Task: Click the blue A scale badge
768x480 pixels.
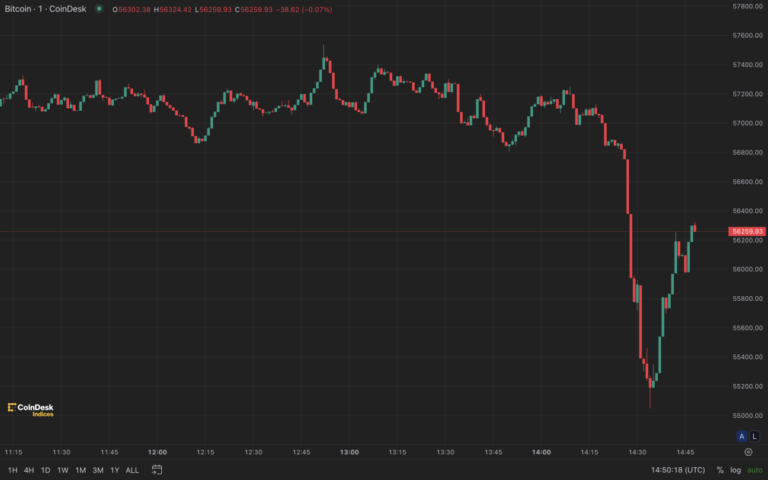Action: tap(741, 436)
